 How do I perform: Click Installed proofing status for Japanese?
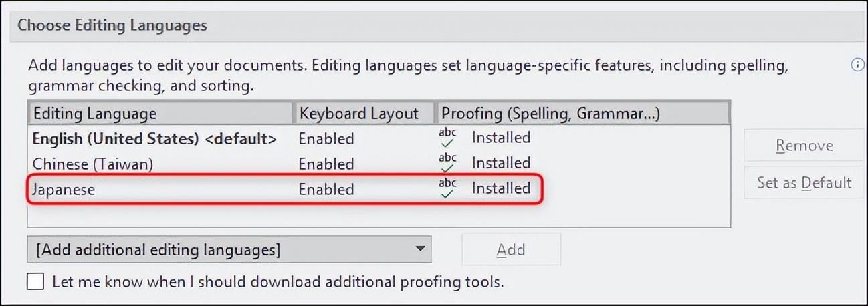501,188
